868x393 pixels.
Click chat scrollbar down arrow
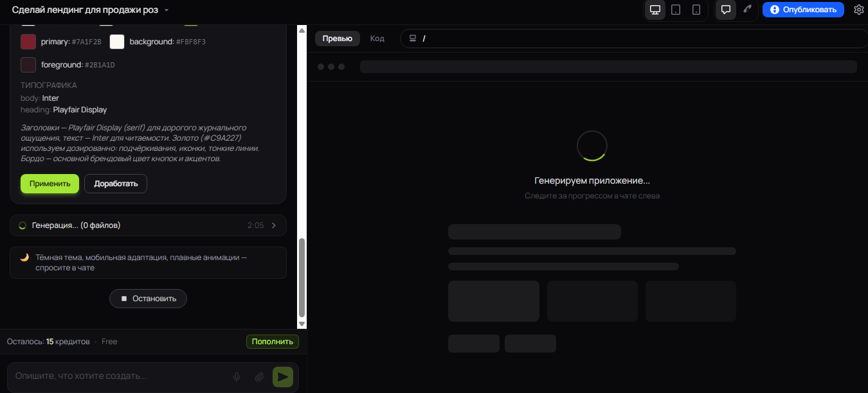[302, 324]
